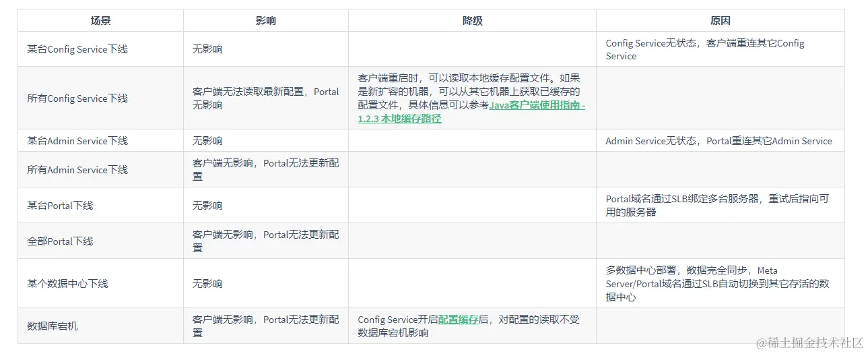The height and width of the screenshot is (354, 868).
Task: Click 客户端无法读取最新配置 impact cell
Action: coord(266,98)
